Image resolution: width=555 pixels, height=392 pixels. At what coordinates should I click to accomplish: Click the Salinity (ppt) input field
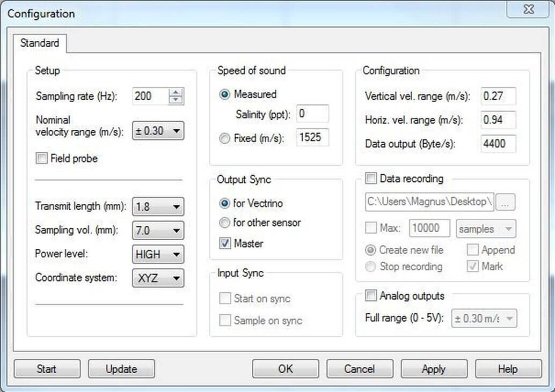click(312, 114)
